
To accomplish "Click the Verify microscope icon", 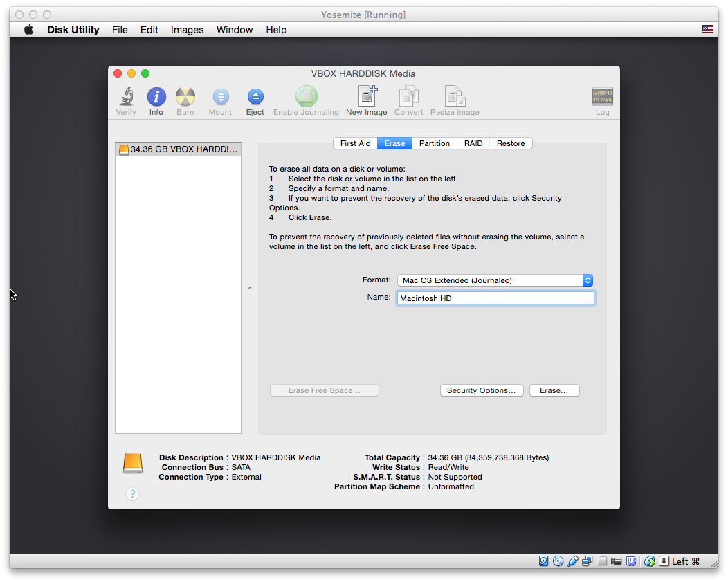I will pyautogui.click(x=126, y=97).
